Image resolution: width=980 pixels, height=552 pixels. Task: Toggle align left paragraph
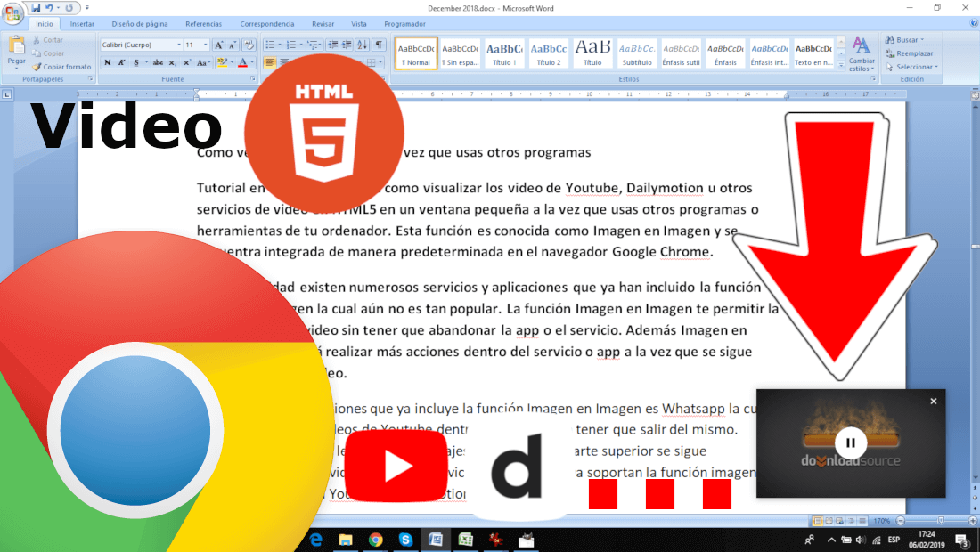coord(269,62)
